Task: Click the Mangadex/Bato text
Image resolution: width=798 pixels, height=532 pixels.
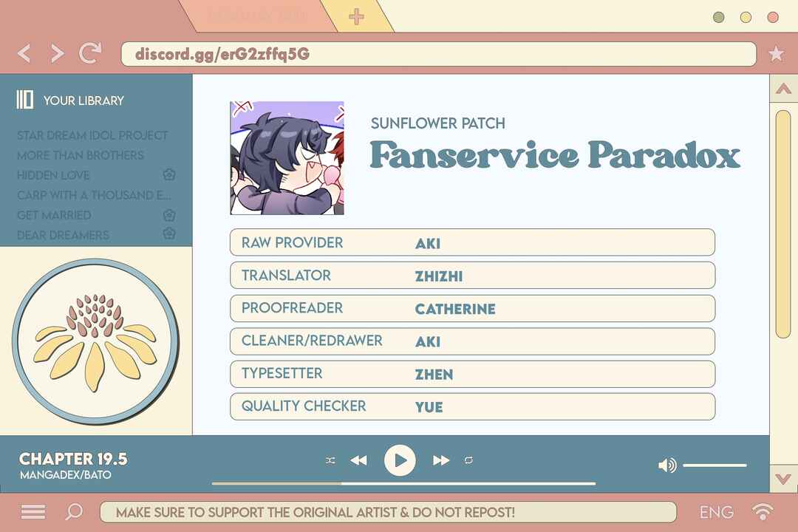Action: coord(66,475)
